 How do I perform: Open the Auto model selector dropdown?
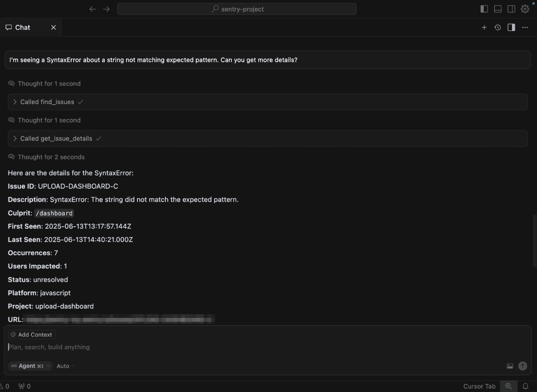coord(64,366)
